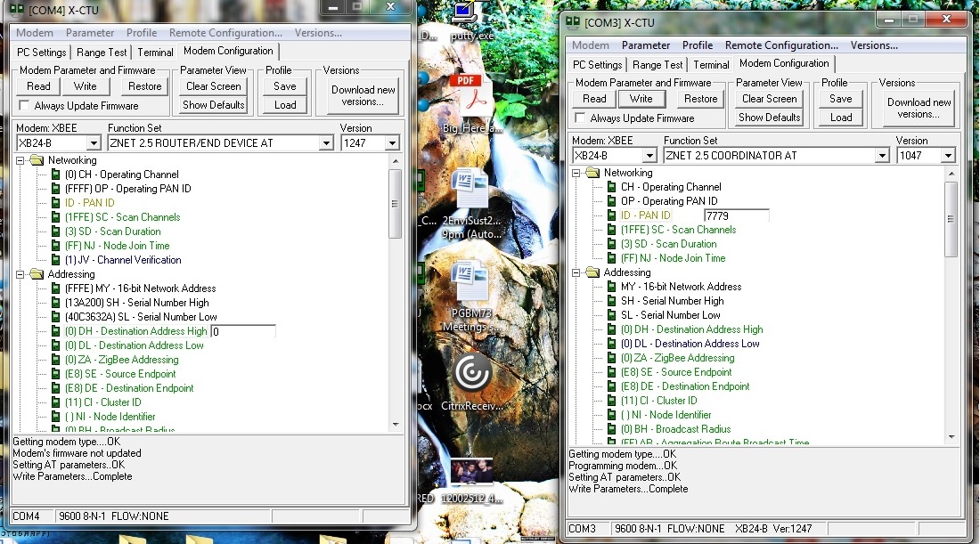Click the icon beside (40C3632A) SL in COM4
This screenshot has height=544, width=980.
(55, 317)
